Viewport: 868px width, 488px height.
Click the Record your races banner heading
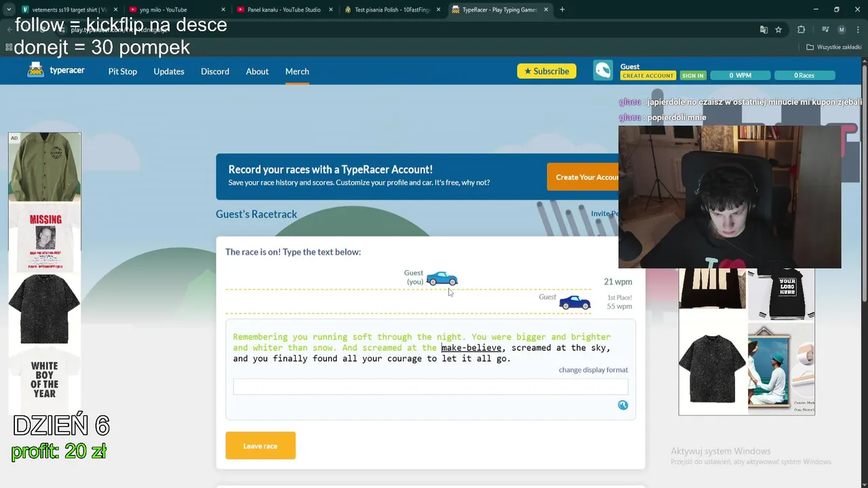tap(330, 169)
